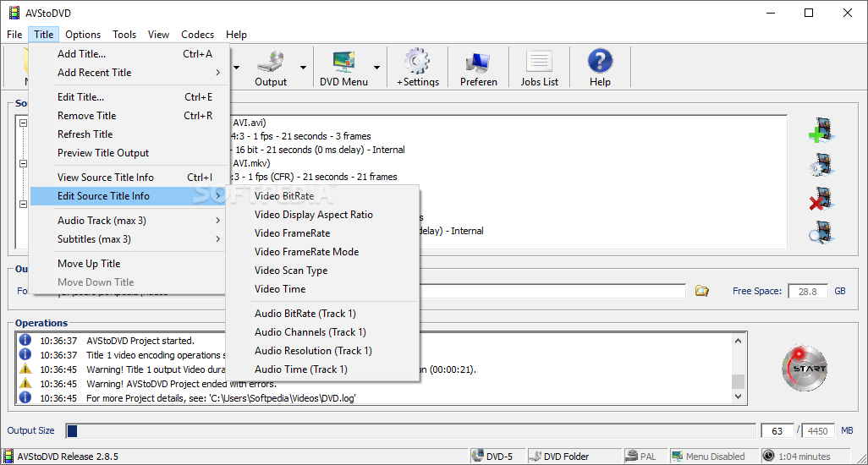The image size is (868, 465).
Task: Select Move Up Title entry
Action: (128, 264)
